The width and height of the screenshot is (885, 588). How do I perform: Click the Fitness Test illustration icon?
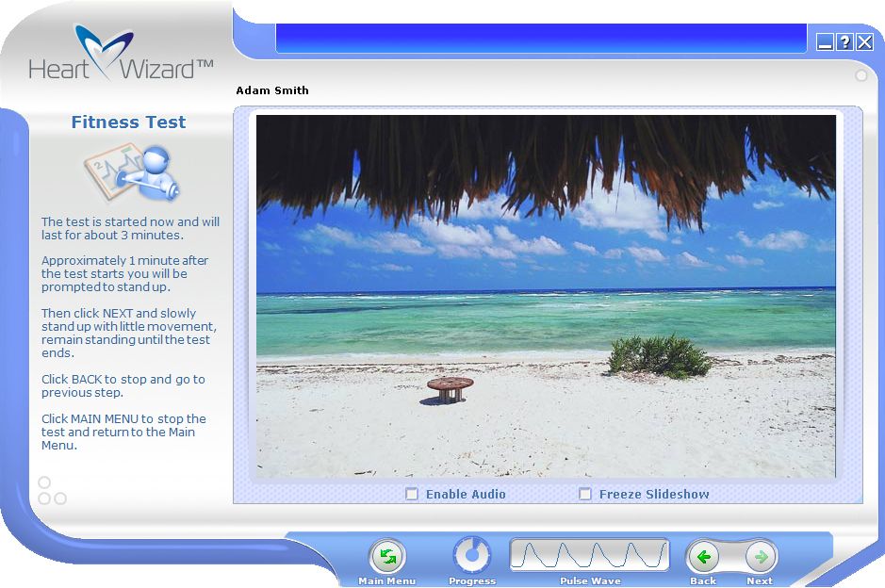pyautogui.click(x=128, y=171)
